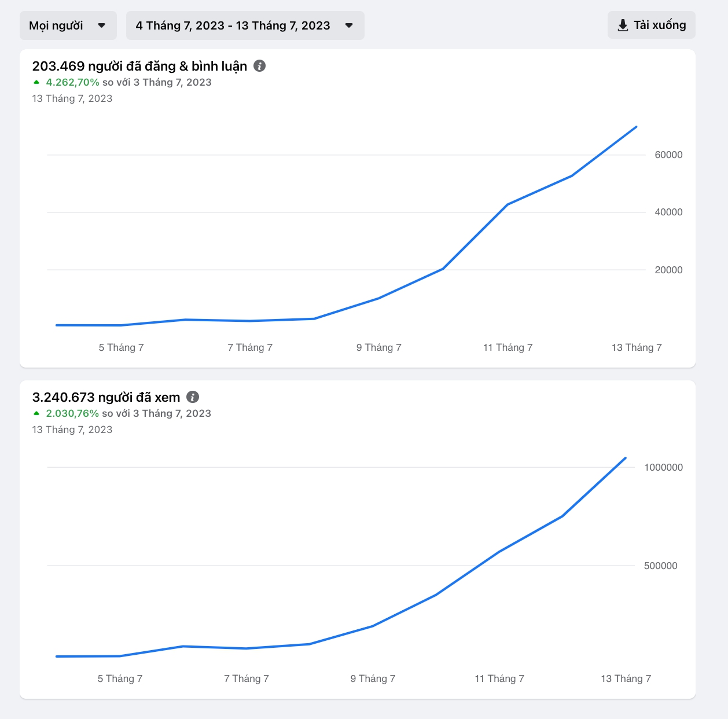The width and height of the screenshot is (728, 719).
Task: Select the '203.469 người đã đăng & bình luận' heading
Action: (139, 66)
